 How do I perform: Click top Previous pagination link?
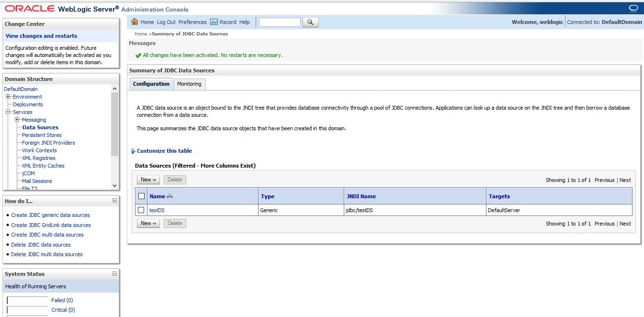click(x=604, y=180)
